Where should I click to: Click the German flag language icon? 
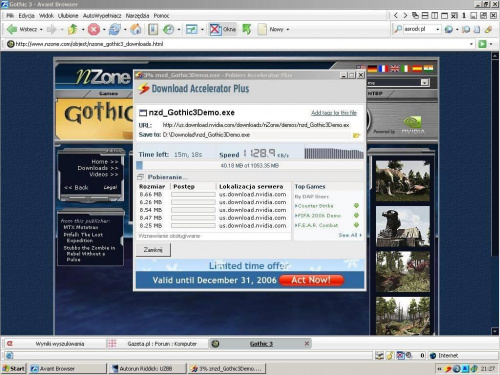372,69
